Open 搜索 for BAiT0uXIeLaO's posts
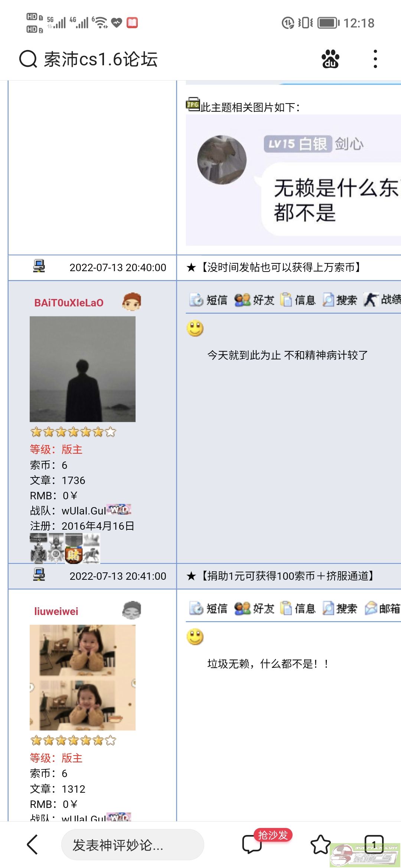Screen dimensions: 401x868 coord(339,299)
